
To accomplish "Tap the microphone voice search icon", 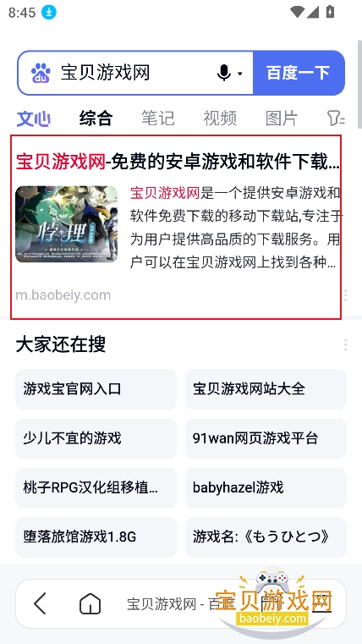I will (223, 73).
